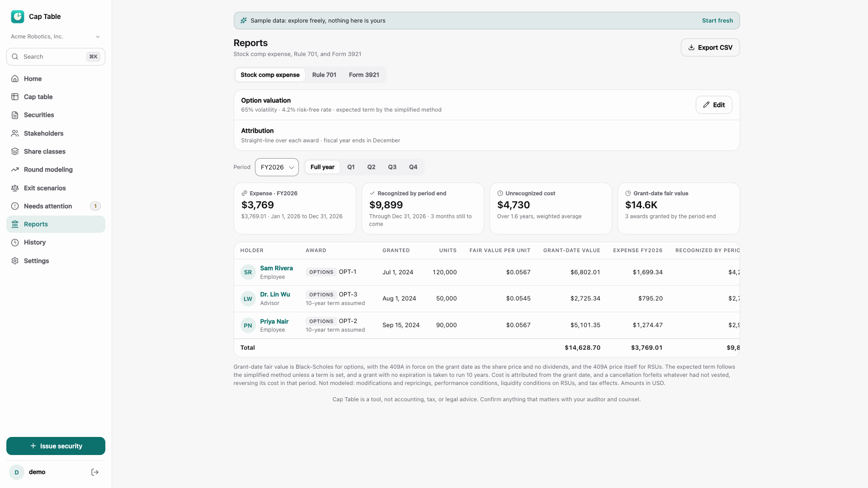Click the clock icon on Unrecognized cost card

[500, 193]
